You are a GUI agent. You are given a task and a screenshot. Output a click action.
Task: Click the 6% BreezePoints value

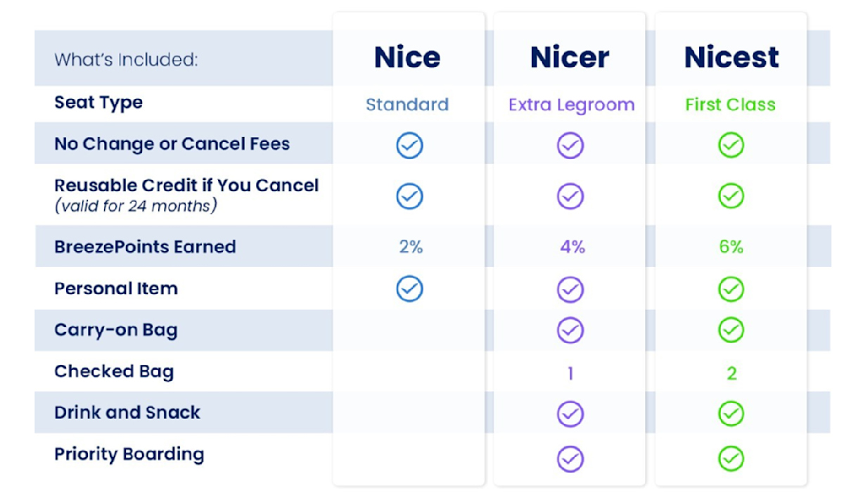click(x=731, y=247)
